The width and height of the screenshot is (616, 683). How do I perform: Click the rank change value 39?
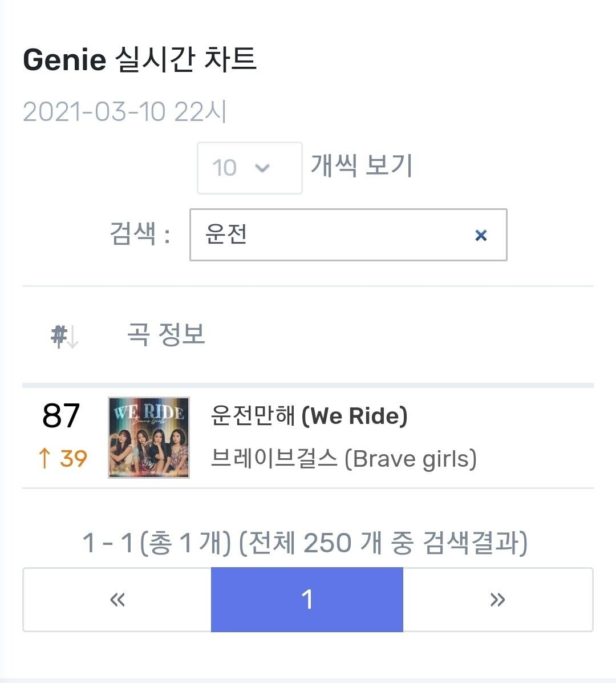coord(74,458)
